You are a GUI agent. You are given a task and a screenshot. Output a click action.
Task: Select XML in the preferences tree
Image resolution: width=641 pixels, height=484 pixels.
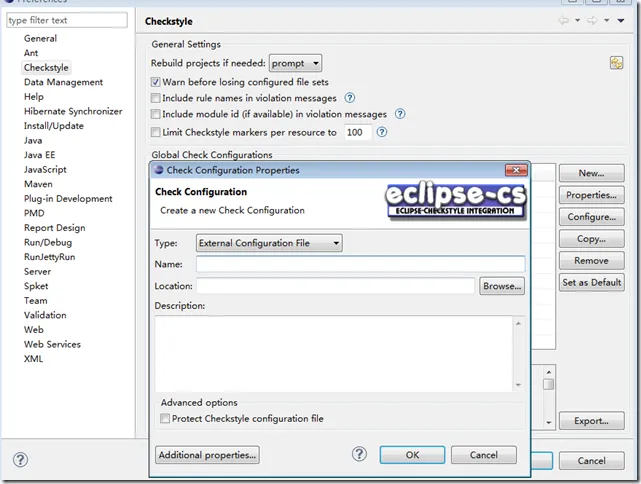click(33, 359)
